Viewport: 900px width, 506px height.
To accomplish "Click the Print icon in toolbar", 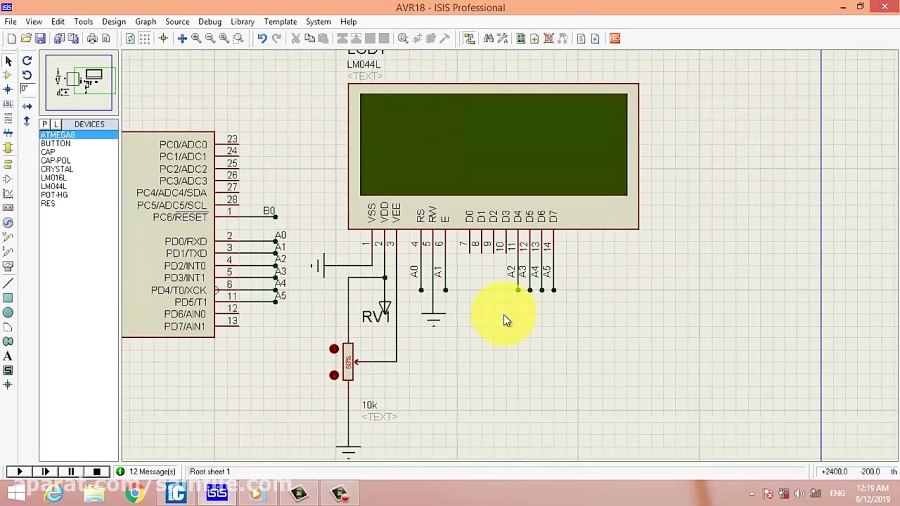I will 92,39.
